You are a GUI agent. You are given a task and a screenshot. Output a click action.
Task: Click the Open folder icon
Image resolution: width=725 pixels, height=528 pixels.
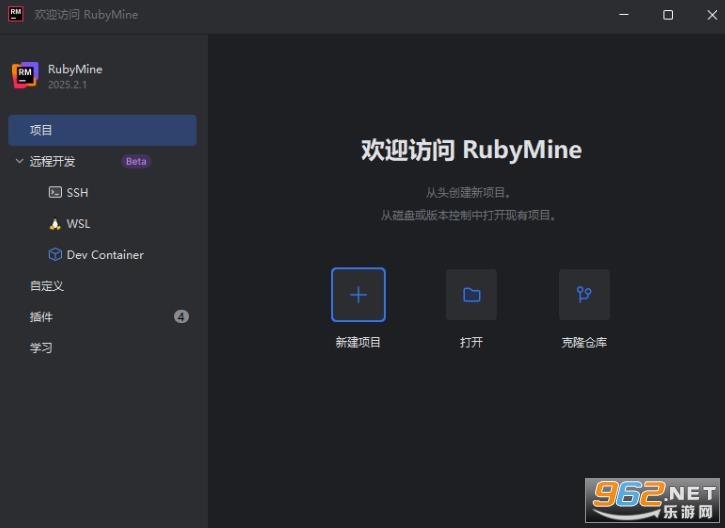[471, 295]
